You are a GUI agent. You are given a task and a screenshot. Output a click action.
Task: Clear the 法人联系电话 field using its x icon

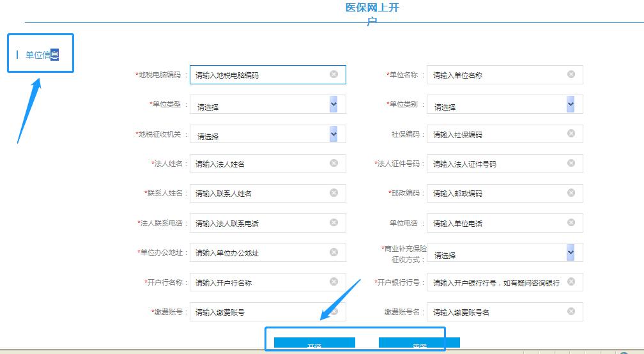[334, 222]
